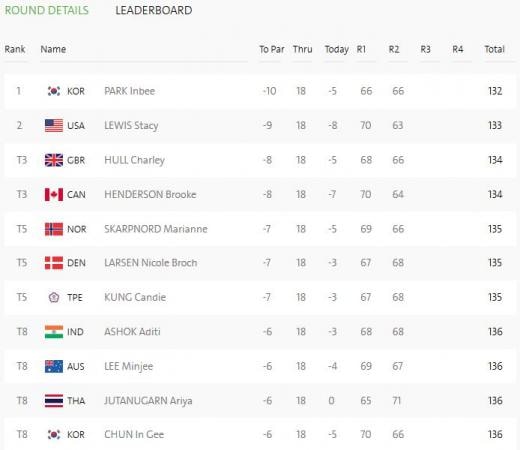Open JUTANUGARN Ariya's row
Viewport: 520px width, 450px height.
pyautogui.click(x=260, y=401)
